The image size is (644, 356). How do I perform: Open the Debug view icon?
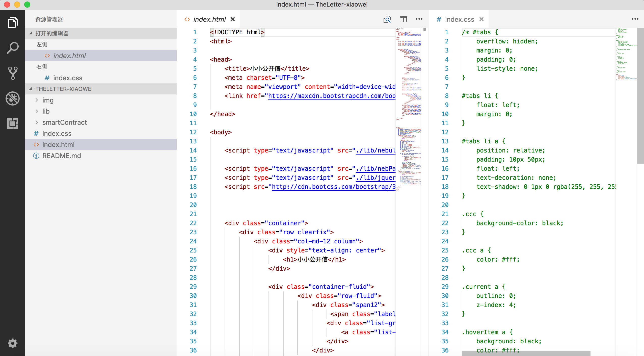point(13,98)
